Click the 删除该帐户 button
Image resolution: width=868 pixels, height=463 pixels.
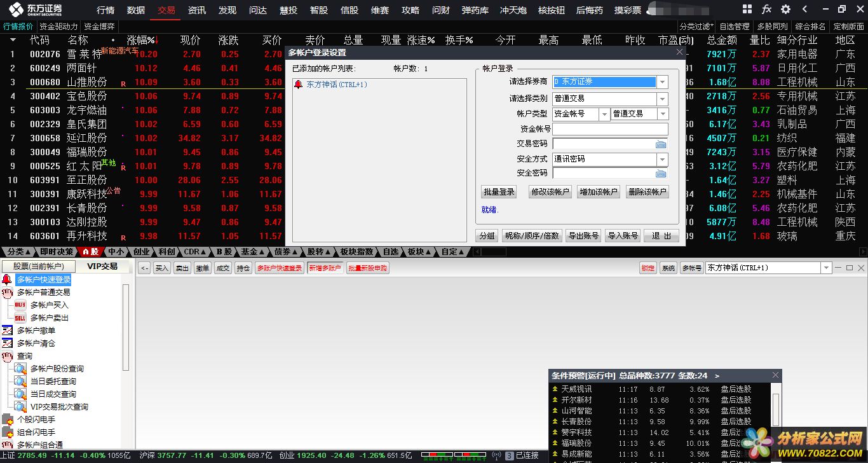(x=648, y=192)
